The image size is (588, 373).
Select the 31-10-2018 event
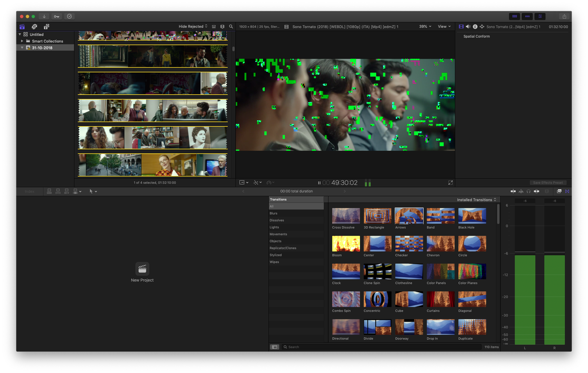[x=45, y=48]
